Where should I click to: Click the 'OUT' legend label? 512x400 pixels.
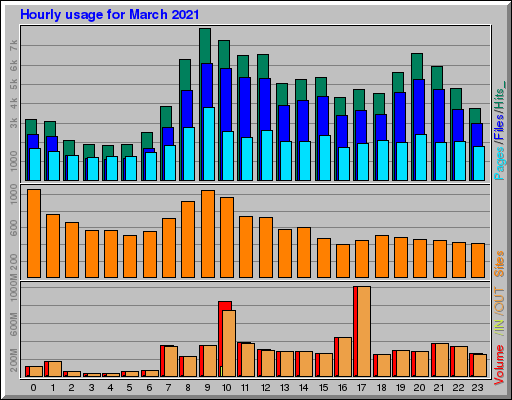click(x=499, y=300)
